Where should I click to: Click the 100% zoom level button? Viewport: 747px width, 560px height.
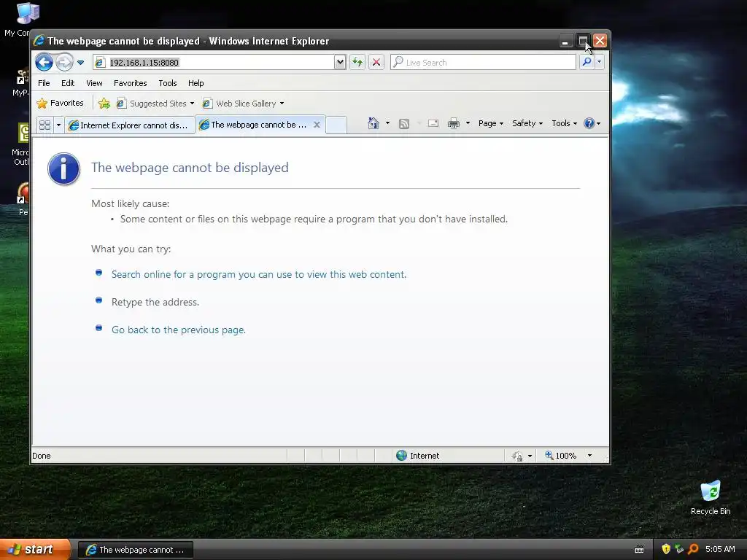coord(561,456)
